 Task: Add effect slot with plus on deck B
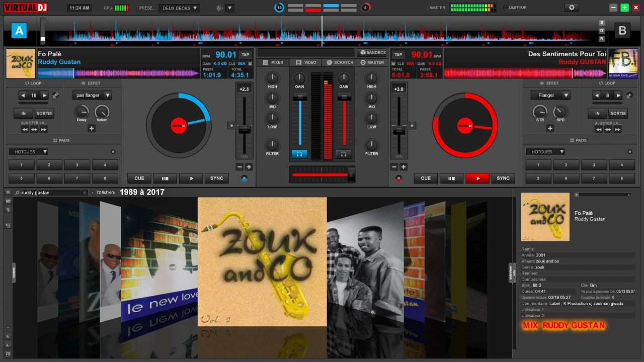click(x=550, y=128)
